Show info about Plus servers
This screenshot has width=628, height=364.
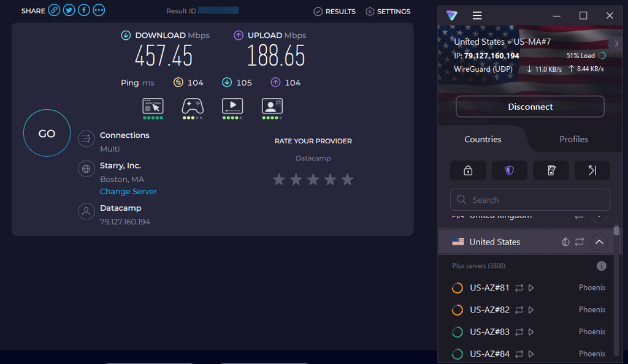[601, 266]
